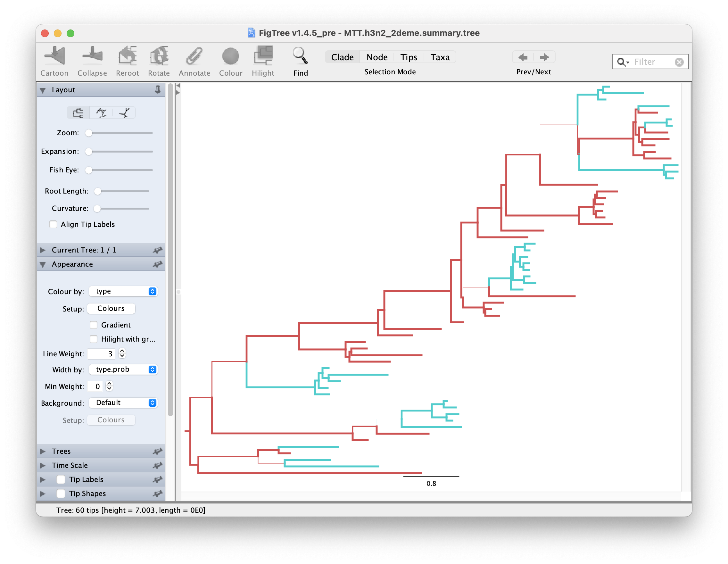Open the Width by type.prob dropdown
The image size is (728, 564).
123,369
